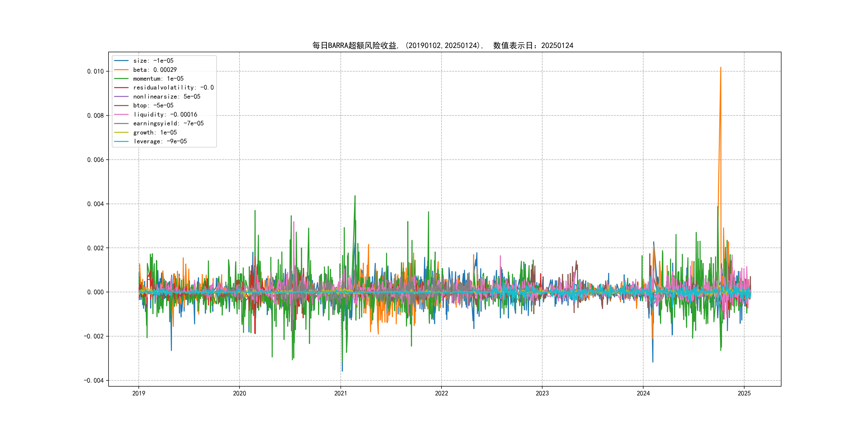The height and width of the screenshot is (434, 868).
Task: Click the 'liquidity: -0.00016' legend entry
Action: [165, 115]
